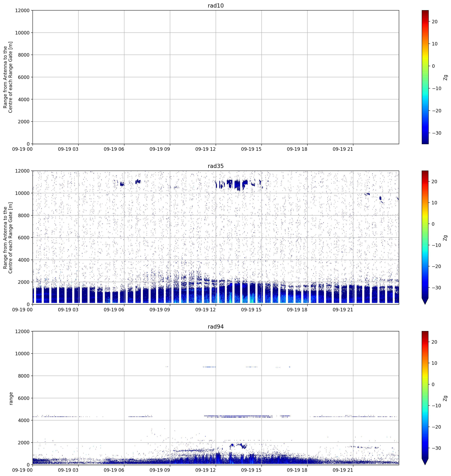Image resolution: width=451 pixels, height=476 pixels.
Task: Click the 20 tick on rad10 colorbar
Action: [x=435, y=22]
